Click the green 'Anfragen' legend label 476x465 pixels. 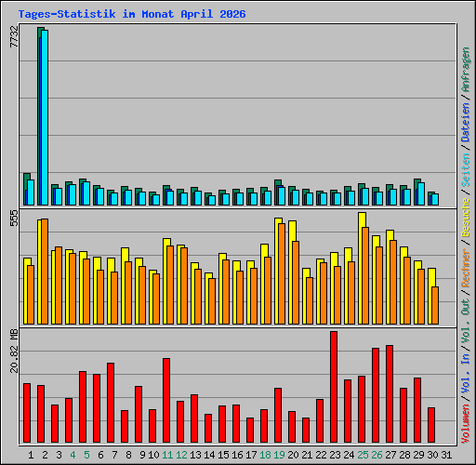pyautogui.click(x=466, y=70)
